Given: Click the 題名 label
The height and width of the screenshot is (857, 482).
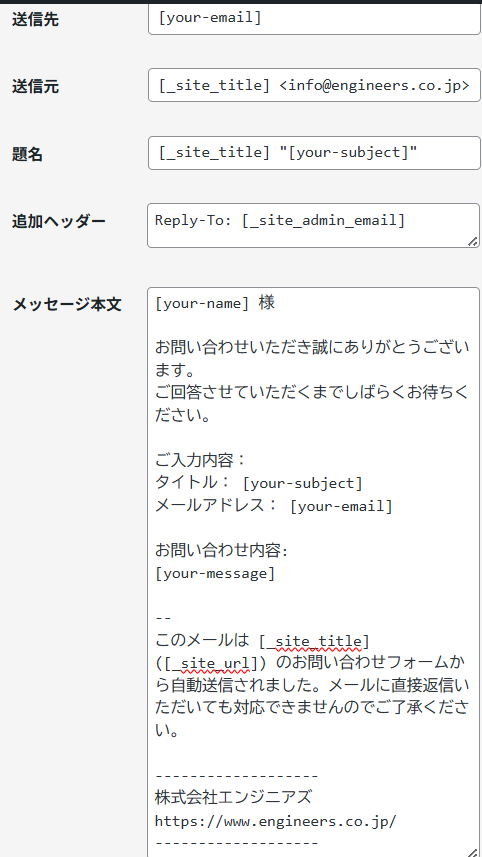Looking at the screenshot, I should click(27, 155).
